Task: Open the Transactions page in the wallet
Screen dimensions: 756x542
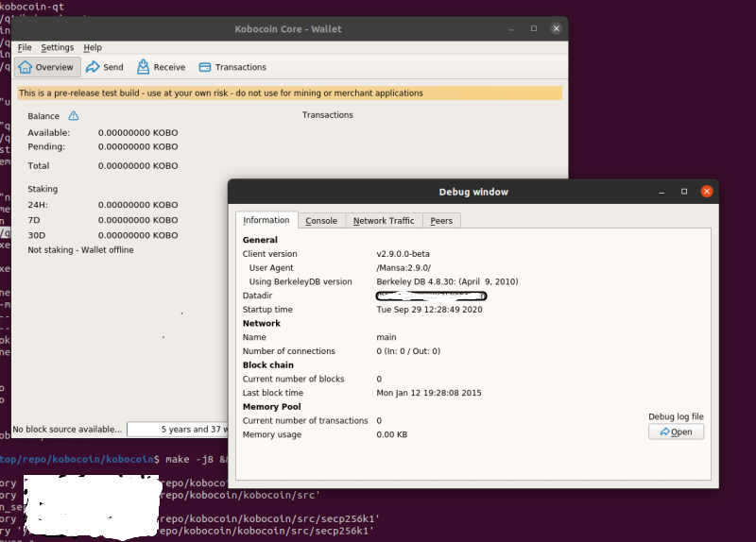Action: click(x=232, y=67)
